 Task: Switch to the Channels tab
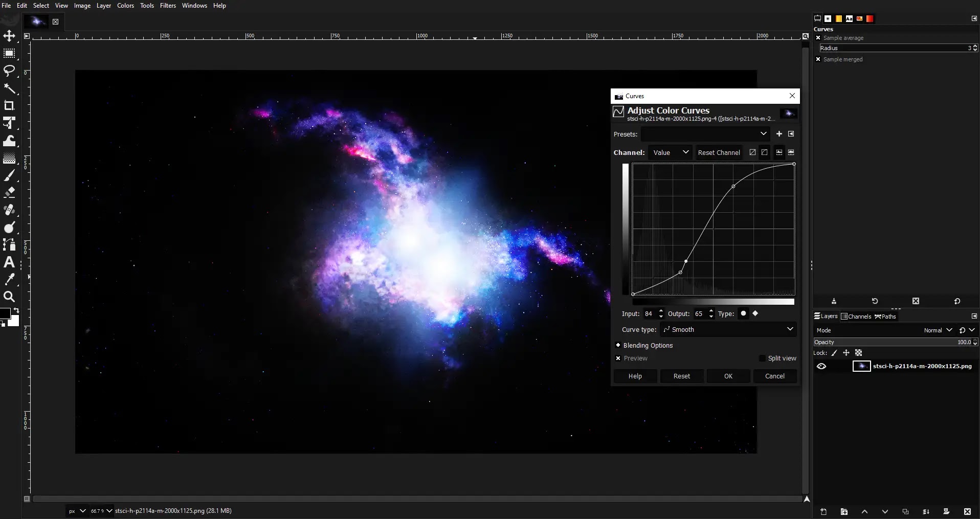click(x=856, y=317)
